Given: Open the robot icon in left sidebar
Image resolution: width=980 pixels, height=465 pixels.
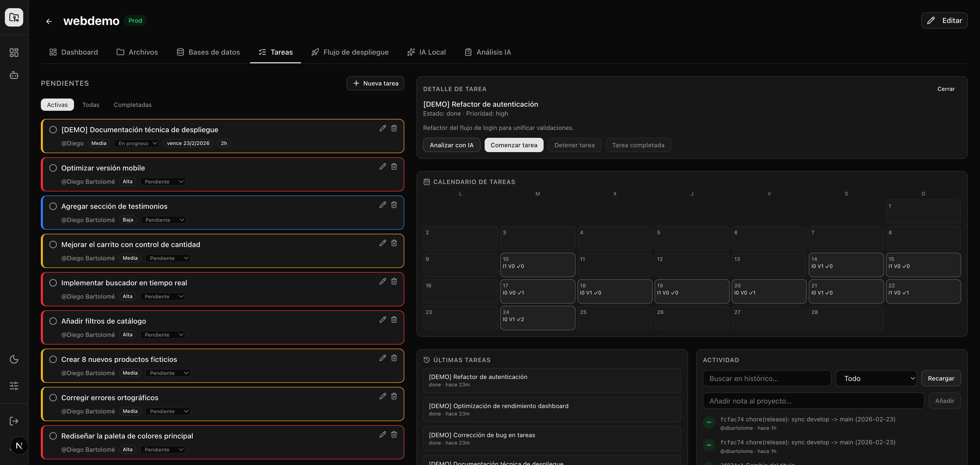Looking at the screenshot, I should pos(14,75).
